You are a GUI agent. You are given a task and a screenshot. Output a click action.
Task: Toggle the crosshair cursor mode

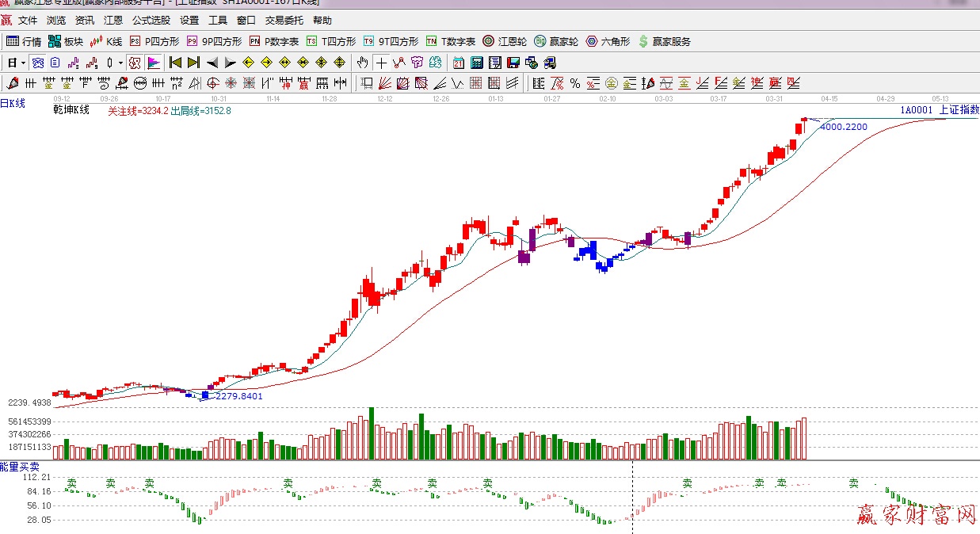click(381, 63)
